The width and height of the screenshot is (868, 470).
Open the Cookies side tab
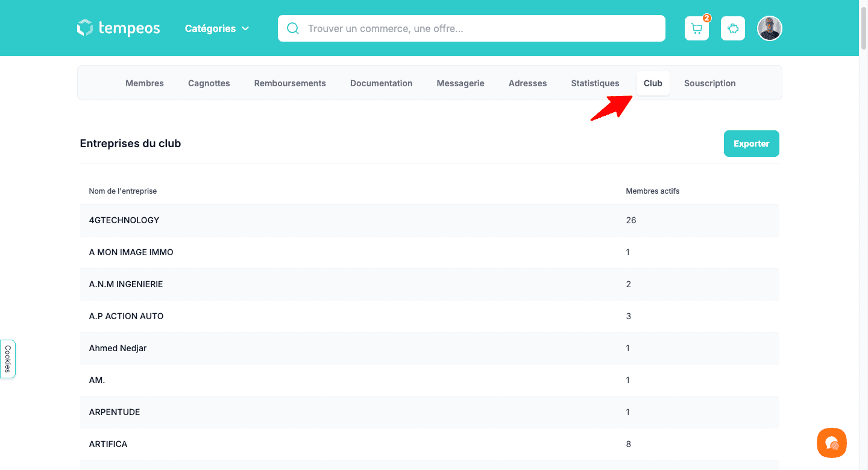[8, 359]
